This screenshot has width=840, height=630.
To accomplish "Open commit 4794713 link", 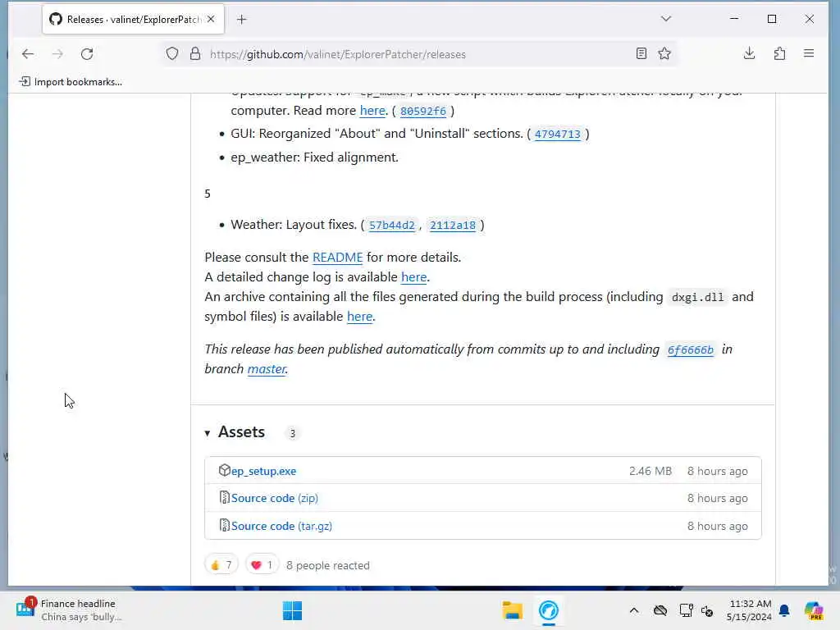I will [x=557, y=134].
